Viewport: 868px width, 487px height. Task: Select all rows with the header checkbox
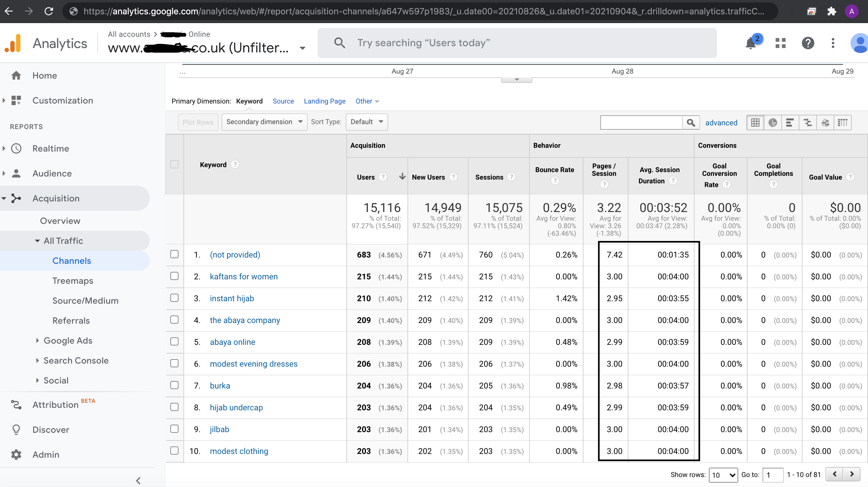(174, 164)
